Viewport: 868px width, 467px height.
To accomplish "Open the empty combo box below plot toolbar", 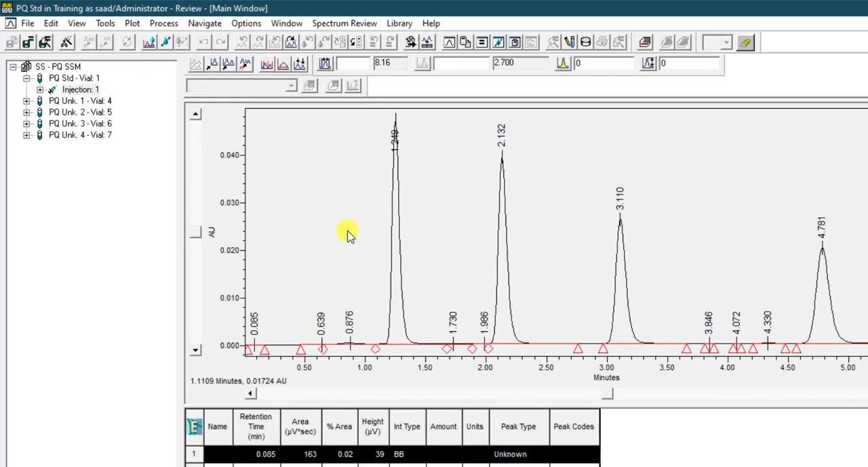I will click(x=241, y=86).
